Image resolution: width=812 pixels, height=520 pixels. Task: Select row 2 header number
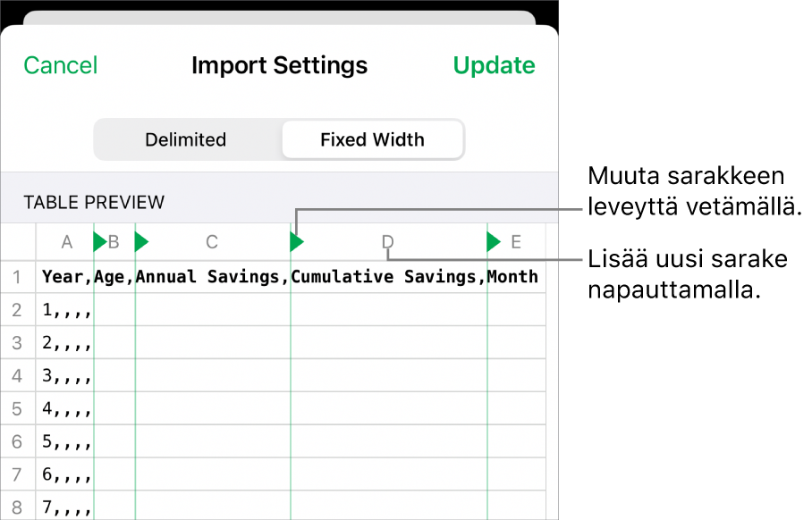point(17,310)
